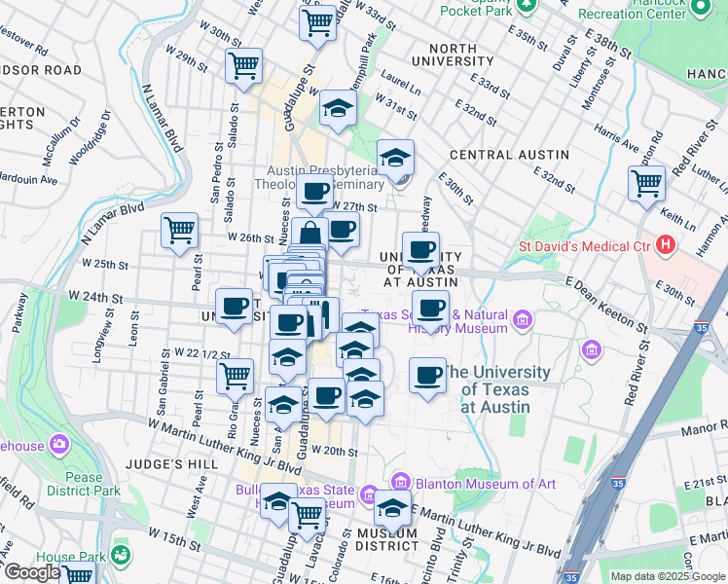This screenshot has width=728, height=584.
Task: Click the 'Laurel Ln' street label
Action: [401, 82]
